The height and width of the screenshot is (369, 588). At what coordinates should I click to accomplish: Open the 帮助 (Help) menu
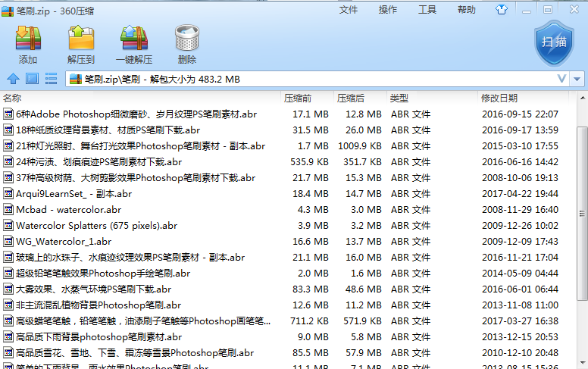click(467, 10)
